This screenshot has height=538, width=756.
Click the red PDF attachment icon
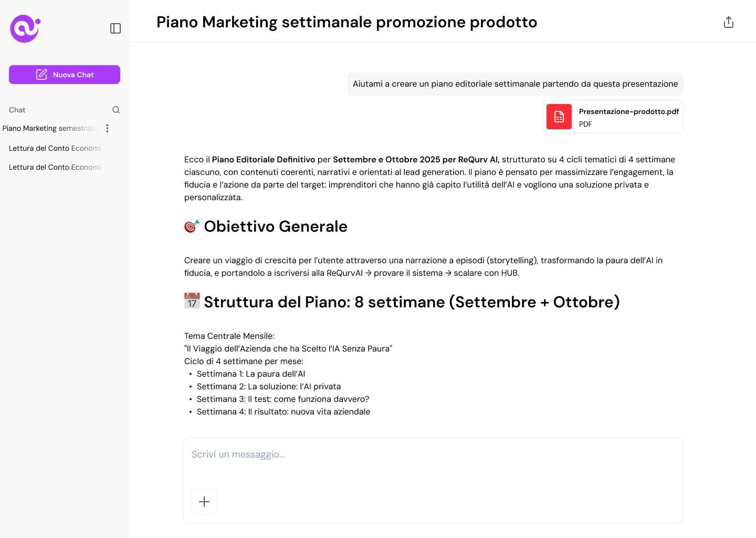pyautogui.click(x=559, y=117)
